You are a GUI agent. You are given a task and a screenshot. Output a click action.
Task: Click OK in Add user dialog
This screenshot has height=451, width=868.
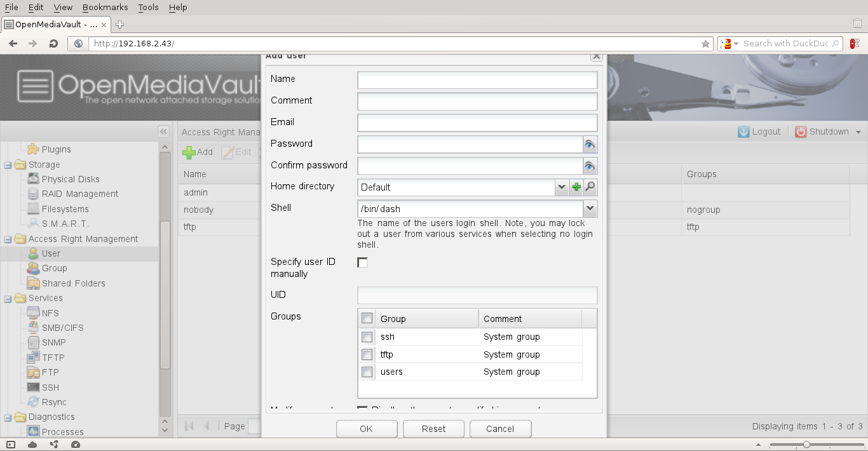coord(366,429)
